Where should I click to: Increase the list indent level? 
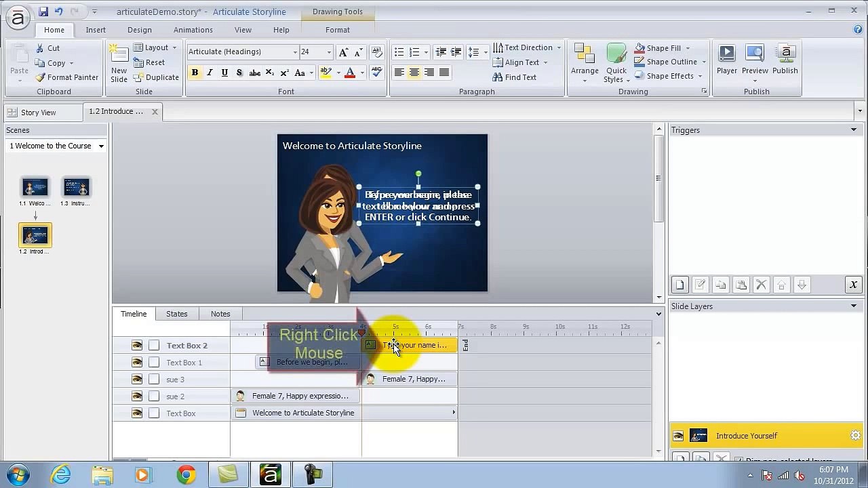[x=456, y=52]
